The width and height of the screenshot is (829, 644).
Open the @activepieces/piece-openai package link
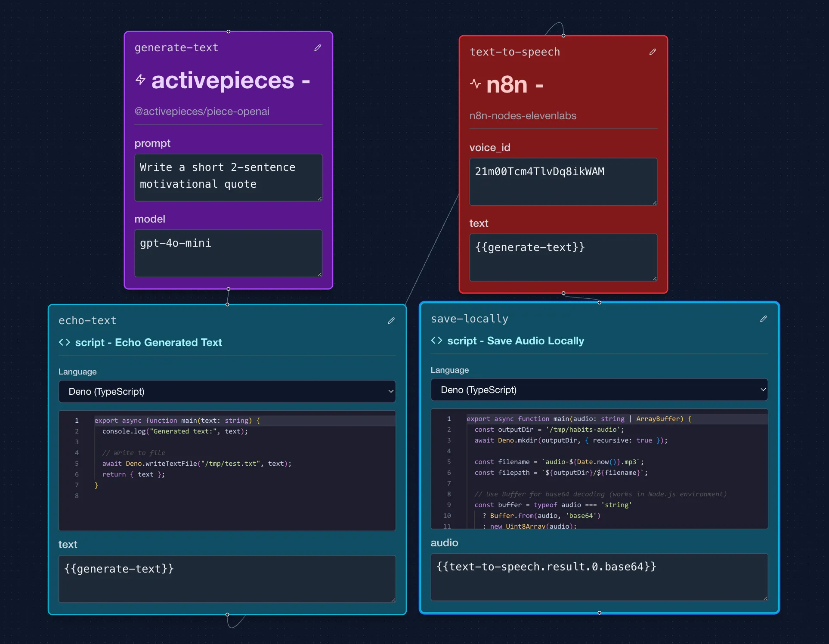coord(202,111)
